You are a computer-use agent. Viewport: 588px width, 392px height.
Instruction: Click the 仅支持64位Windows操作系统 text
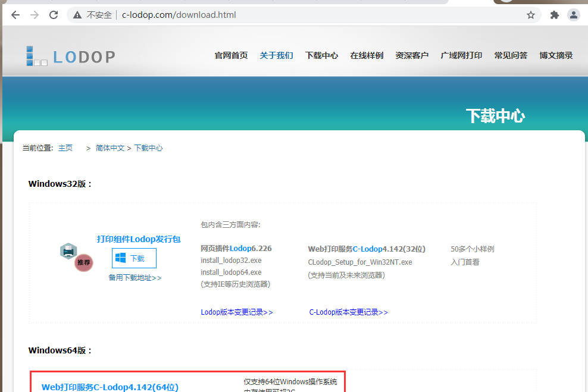(290, 382)
